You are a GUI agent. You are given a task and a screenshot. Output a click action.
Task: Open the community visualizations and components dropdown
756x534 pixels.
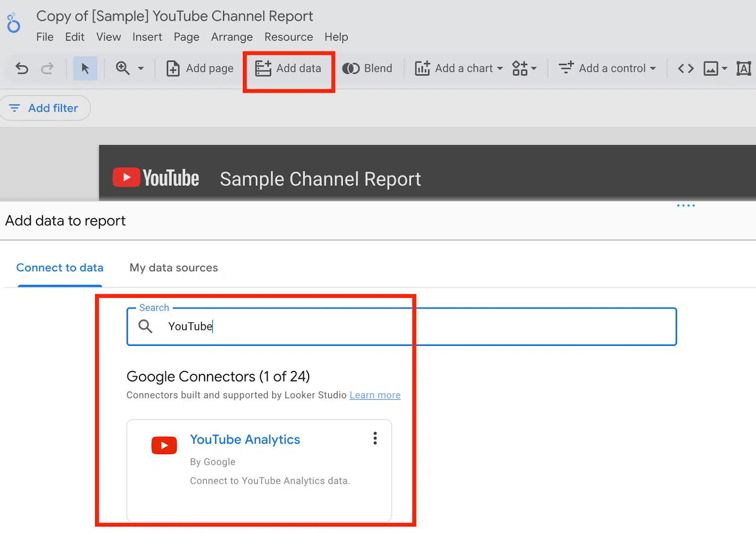point(524,69)
